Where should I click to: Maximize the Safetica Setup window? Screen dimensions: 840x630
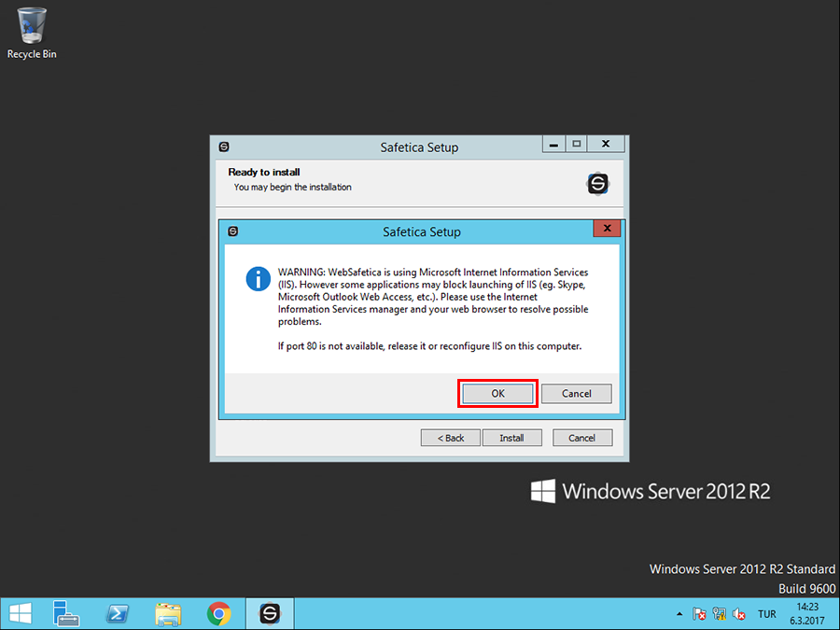pyautogui.click(x=577, y=144)
